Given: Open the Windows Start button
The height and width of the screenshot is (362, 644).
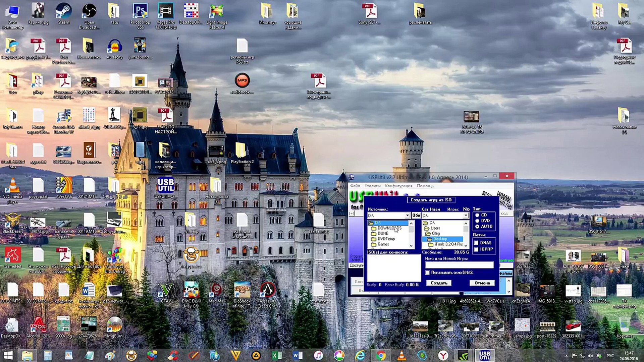Looking at the screenshot, I should (x=8, y=355).
